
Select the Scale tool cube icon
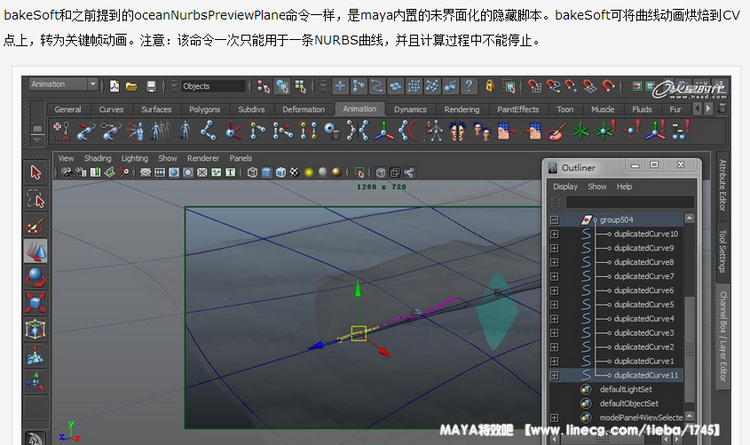[35, 303]
